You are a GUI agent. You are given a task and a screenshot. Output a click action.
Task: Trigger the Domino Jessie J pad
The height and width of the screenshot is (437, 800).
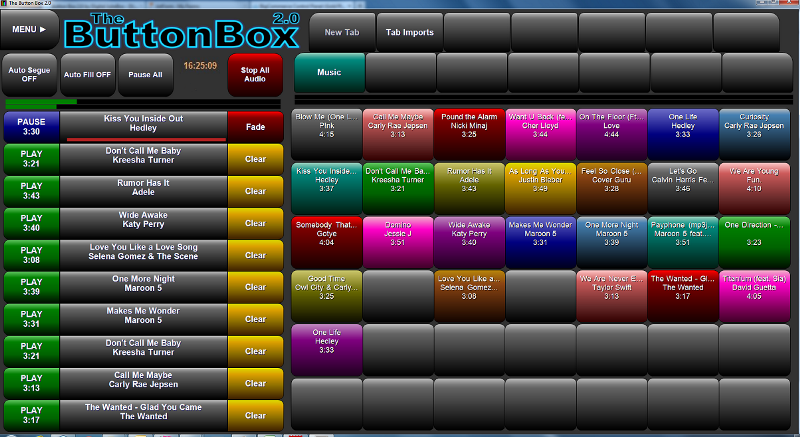click(398, 242)
